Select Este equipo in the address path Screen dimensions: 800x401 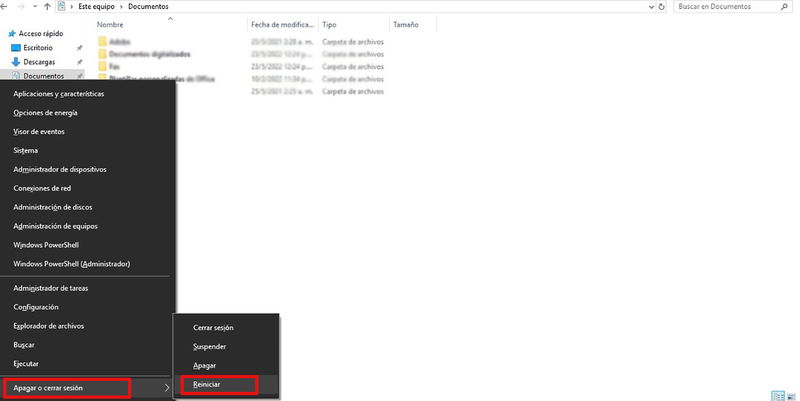[x=96, y=7]
